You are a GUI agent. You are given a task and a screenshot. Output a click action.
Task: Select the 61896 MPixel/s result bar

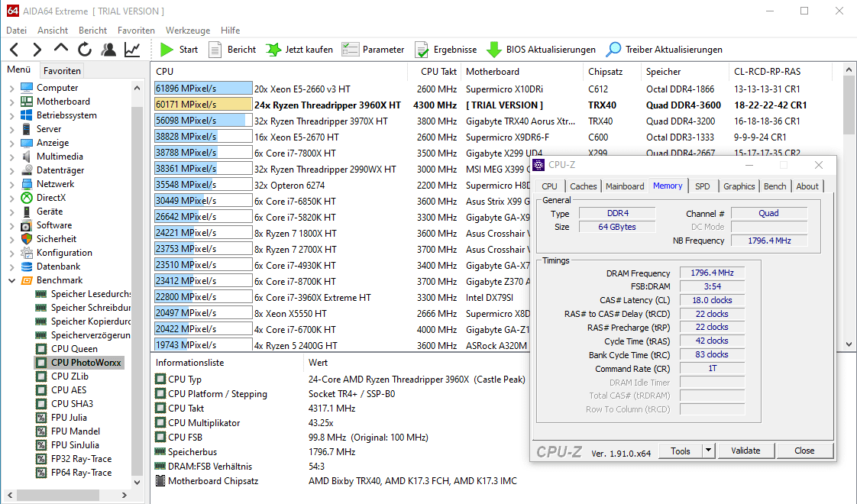click(x=202, y=89)
